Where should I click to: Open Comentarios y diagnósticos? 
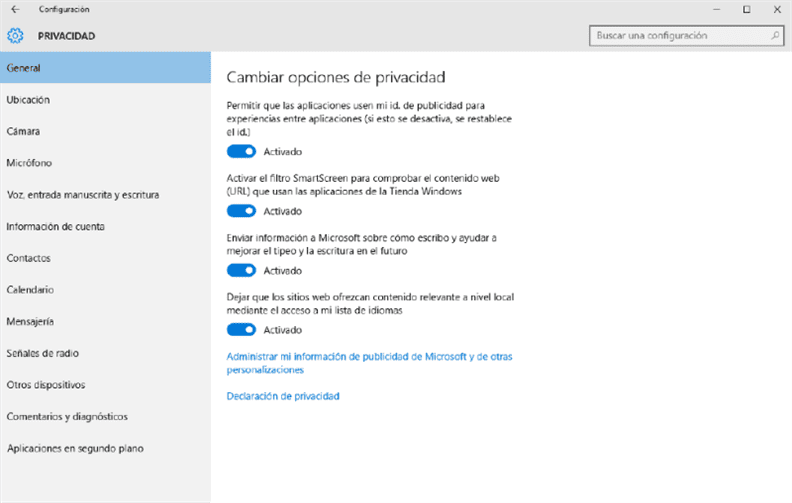(67, 416)
